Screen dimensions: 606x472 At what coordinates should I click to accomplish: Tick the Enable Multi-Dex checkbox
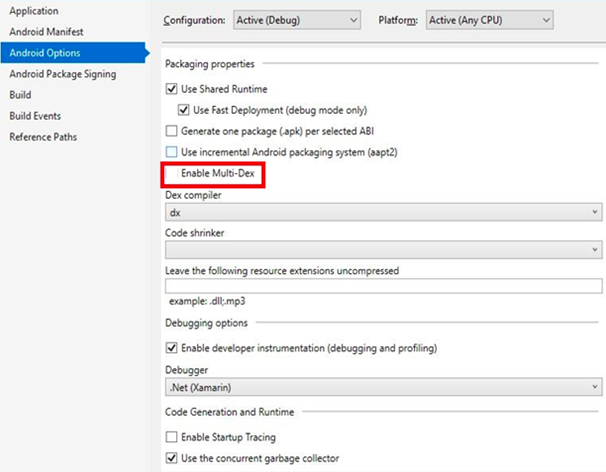pyautogui.click(x=172, y=174)
